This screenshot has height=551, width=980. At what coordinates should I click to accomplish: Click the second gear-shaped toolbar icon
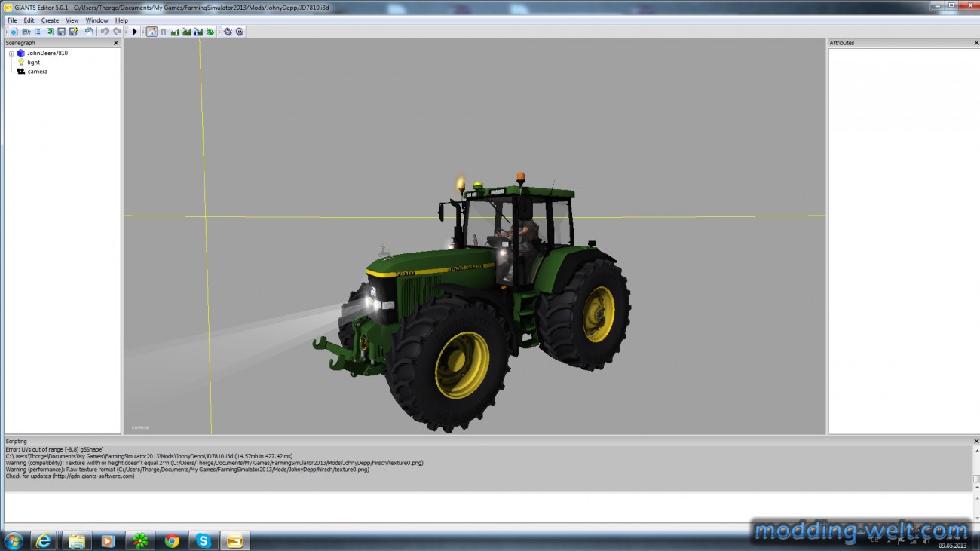click(x=240, y=32)
